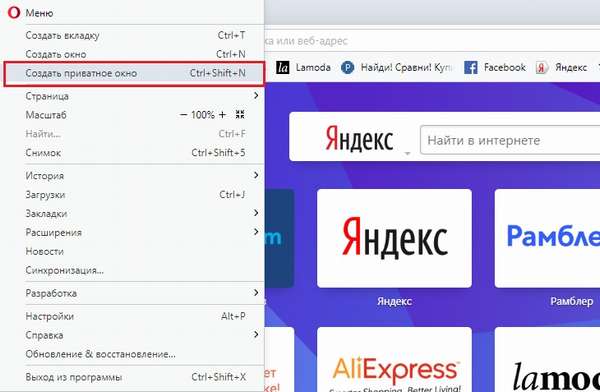Screen dimensions: 600x392
Task: Open the Lamoda bookmark label
Action: [313, 67]
